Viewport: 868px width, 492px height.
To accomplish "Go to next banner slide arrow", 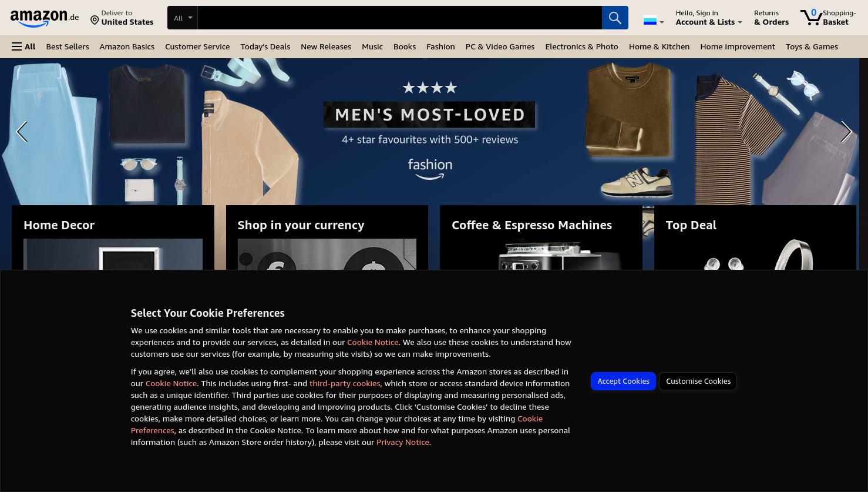I will pyautogui.click(x=846, y=132).
